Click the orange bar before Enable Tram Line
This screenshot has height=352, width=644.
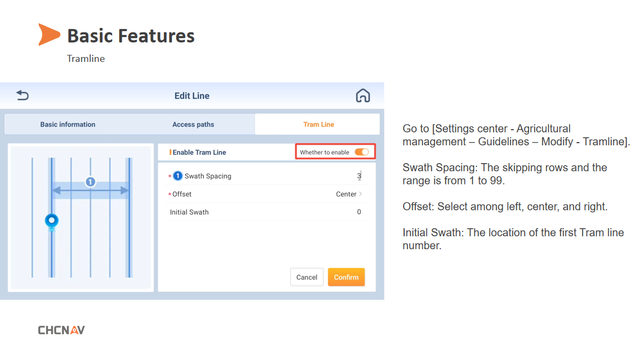tap(170, 152)
